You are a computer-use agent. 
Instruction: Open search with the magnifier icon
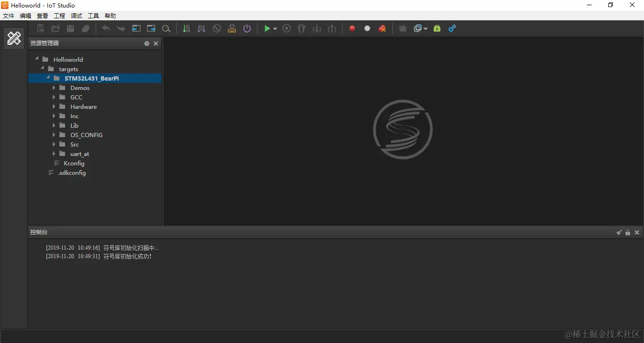coord(166,28)
